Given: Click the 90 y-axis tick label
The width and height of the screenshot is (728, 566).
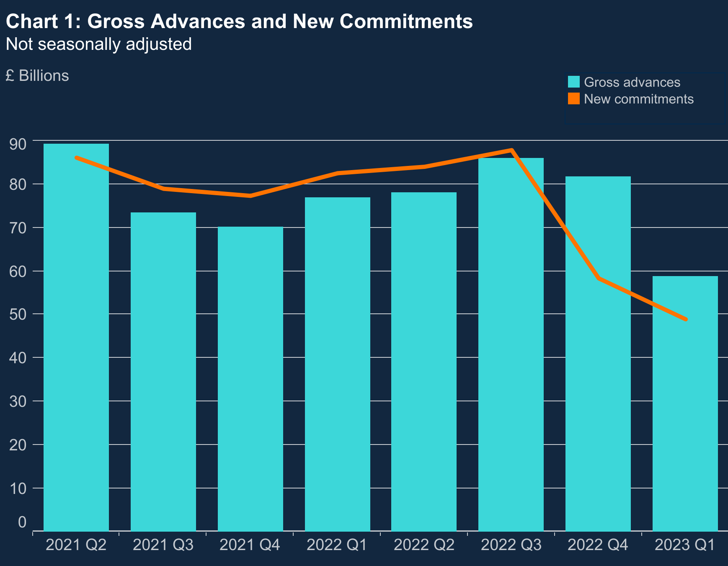Looking at the screenshot, I should pyautogui.click(x=17, y=144).
